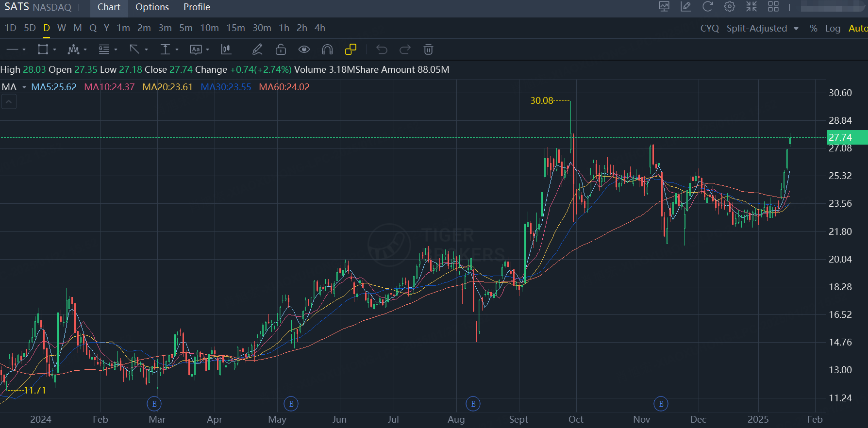Viewport: 868px width, 428px height.
Task: Expand the measure tool options arrow
Action: [177, 49]
